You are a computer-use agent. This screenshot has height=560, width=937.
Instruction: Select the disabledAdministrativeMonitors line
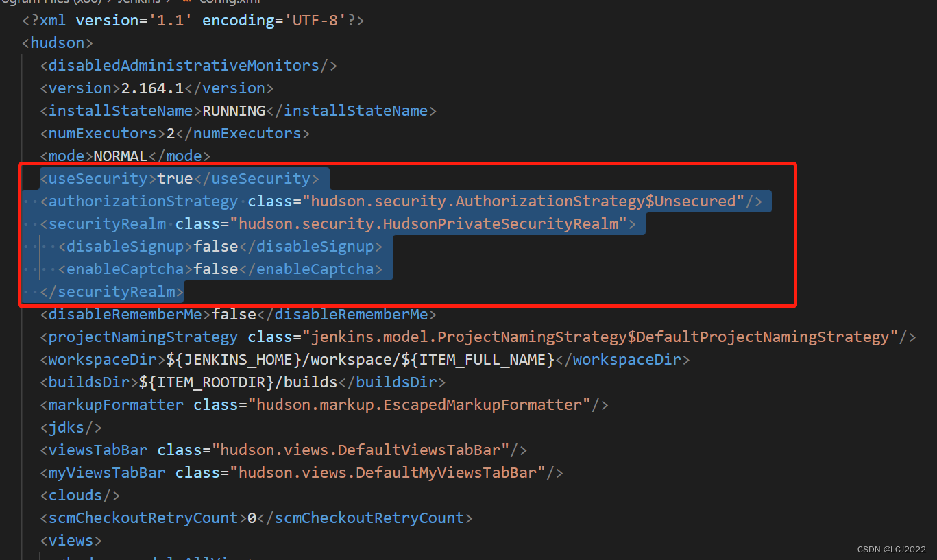click(188, 65)
